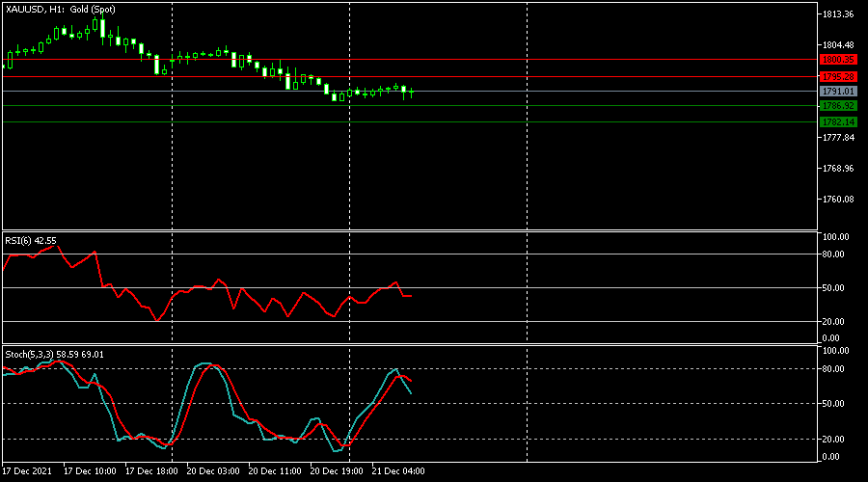This screenshot has width=868, height=482.
Task: Click the grey 1791.01 current price label
Action: pyautogui.click(x=839, y=92)
